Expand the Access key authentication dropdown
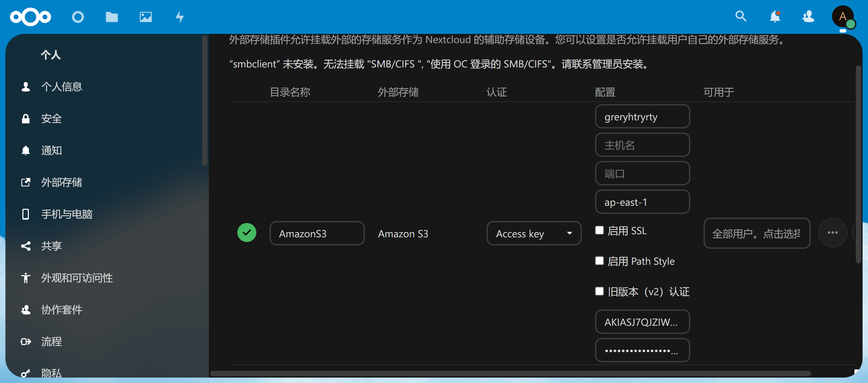Viewport: 868px width, 383px height. (534, 233)
